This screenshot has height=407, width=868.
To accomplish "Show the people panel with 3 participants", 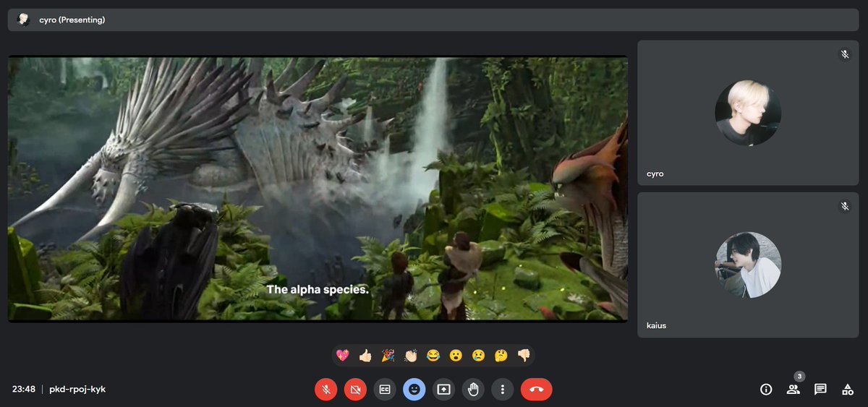I will coord(793,389).
